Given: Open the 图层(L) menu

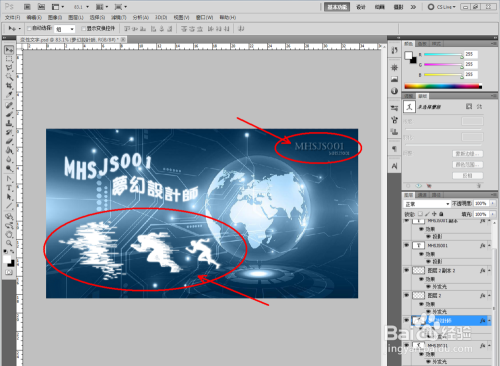Looking at the screenshot, I should point(76,17).
